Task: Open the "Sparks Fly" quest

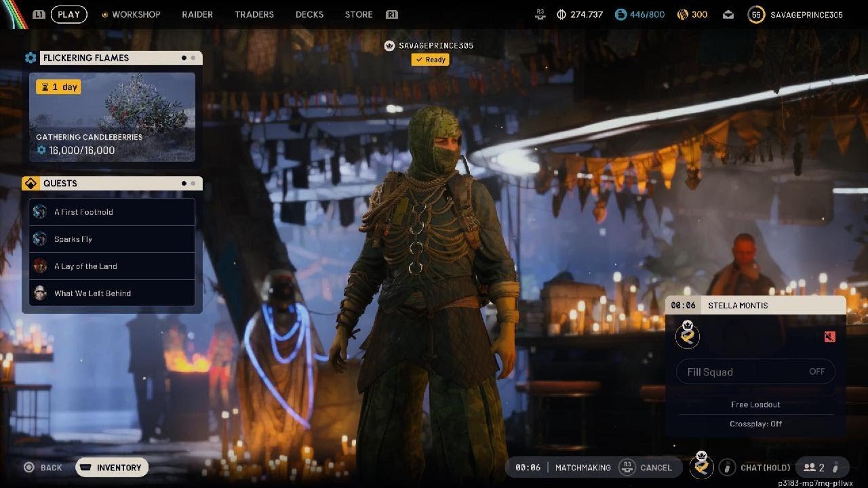Action: point(112,239)
